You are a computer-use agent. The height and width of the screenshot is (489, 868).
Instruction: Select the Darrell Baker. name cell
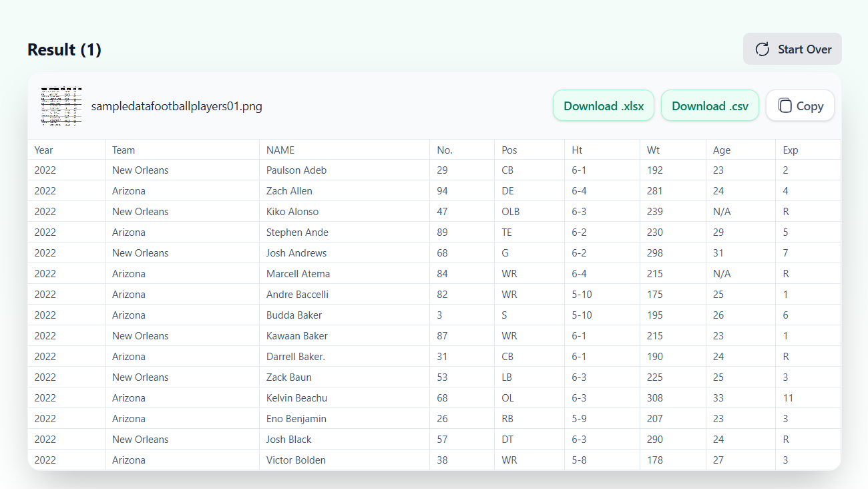345,357
